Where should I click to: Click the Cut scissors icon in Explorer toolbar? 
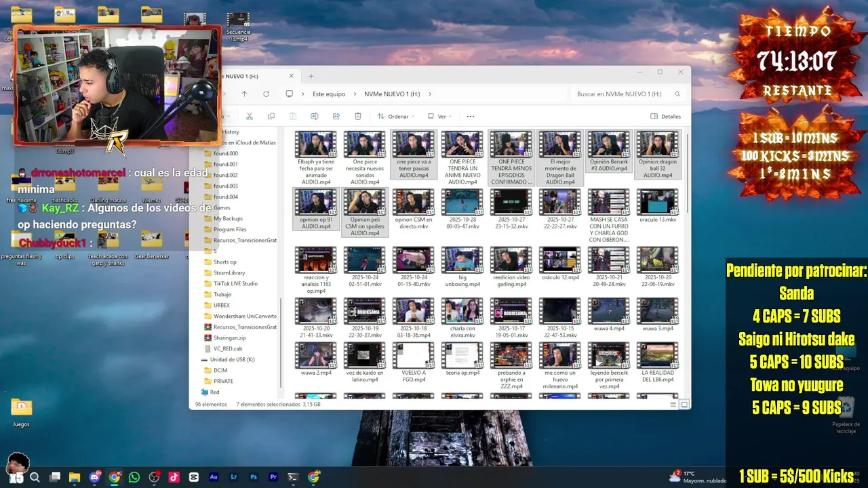(250, 116)
